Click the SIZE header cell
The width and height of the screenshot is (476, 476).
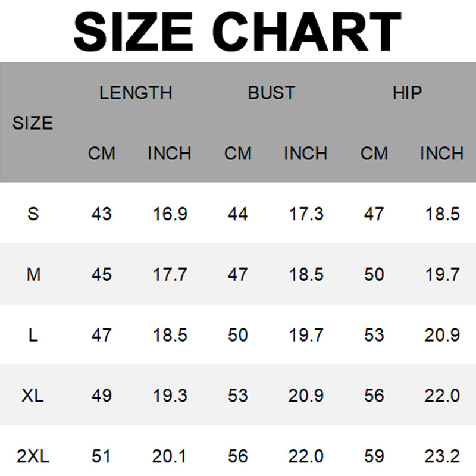(x=33, y=124)
